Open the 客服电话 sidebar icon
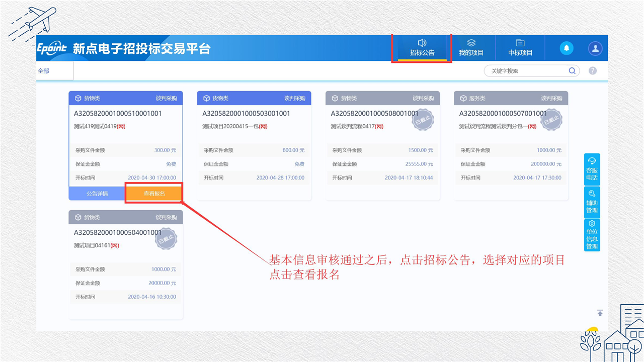The image size is (644, 362). [x=592, y=169]
